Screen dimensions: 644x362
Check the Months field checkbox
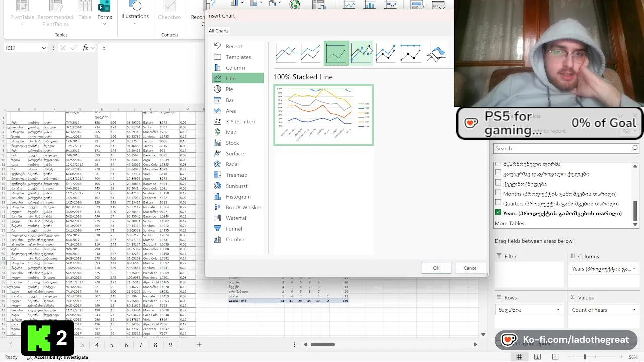coord(498,193)
